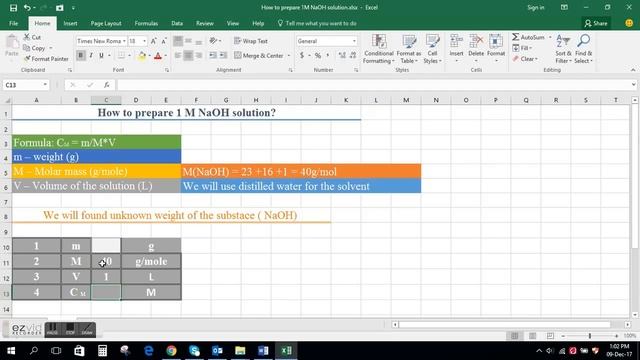640x360 pixels.
Task: Select cell containing 40 in row 11
Action: tap(106, 261)
